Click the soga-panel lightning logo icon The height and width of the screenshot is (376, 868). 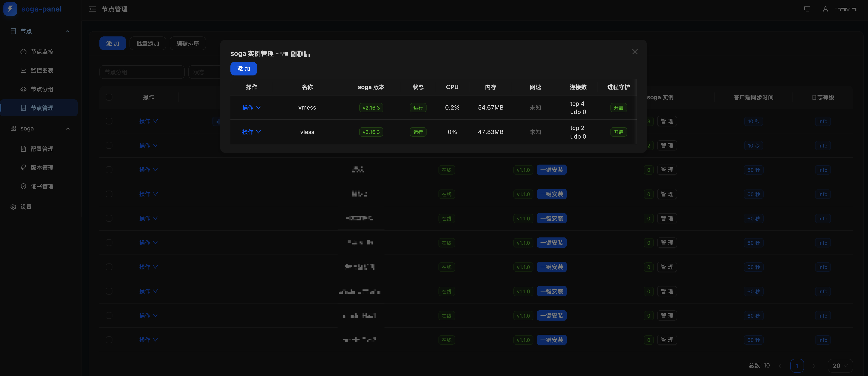(10, 9)
